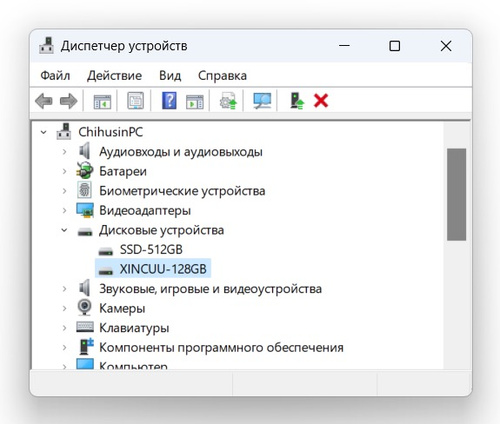Viewport: 500px width, 424px height.
Task: Click the Device Manager title bar icon
Action: coord(46,46)
